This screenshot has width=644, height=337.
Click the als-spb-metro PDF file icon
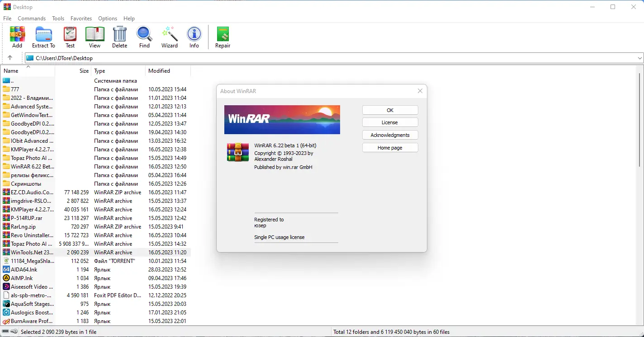[6, 295]
